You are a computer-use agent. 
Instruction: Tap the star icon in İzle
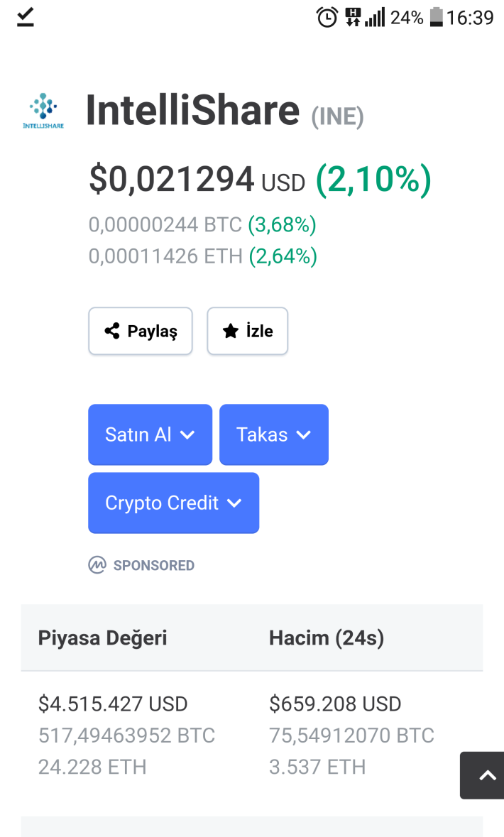[231, 331]
